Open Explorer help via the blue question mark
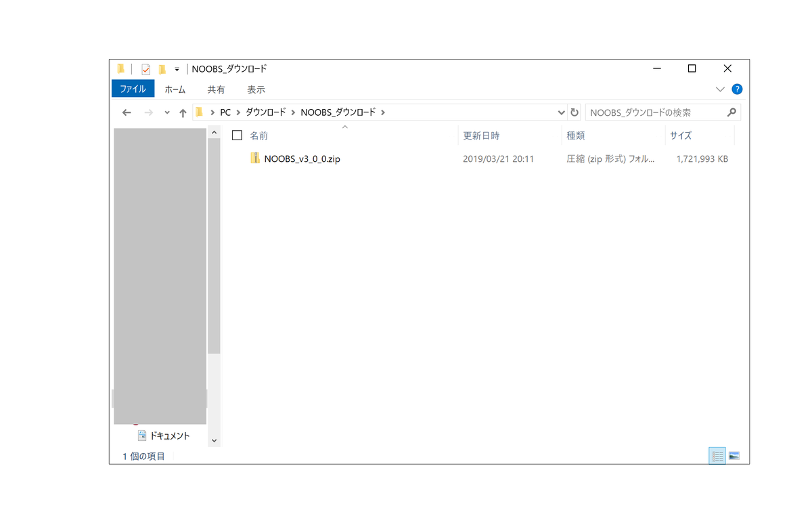This screenshot has width=812, height=510. (x=737, y=89)
